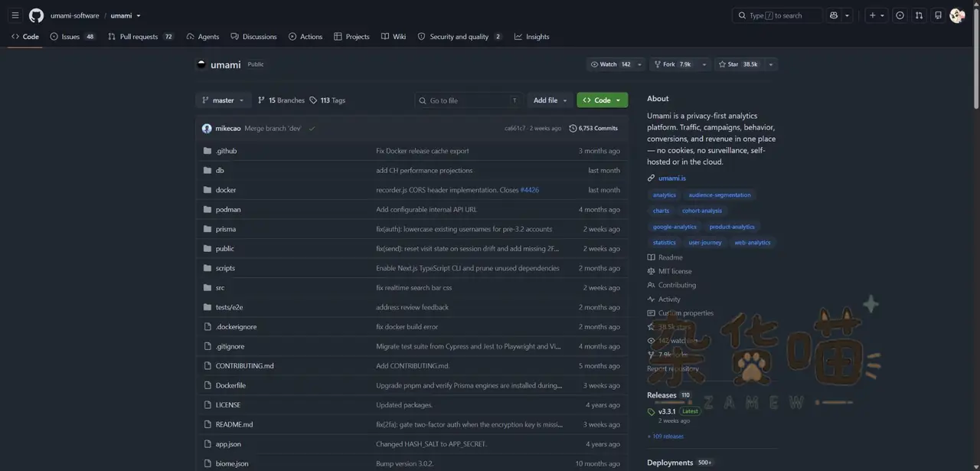
Task: Switch to the Pull requests tab
Action: (141, 37)
